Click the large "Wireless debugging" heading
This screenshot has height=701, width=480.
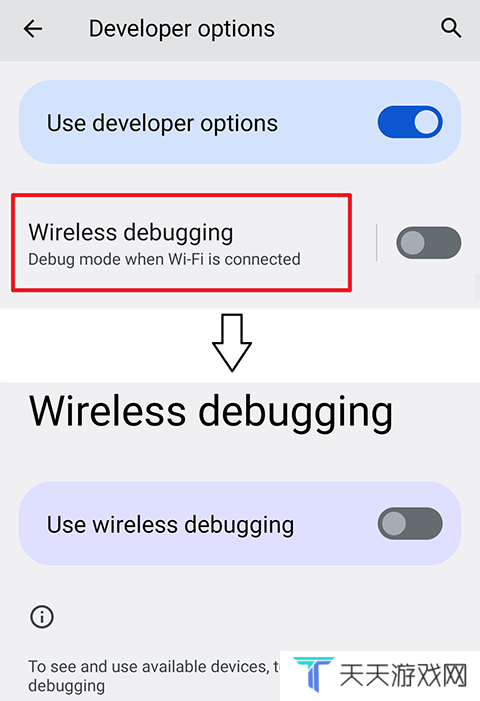(x=211, y=412)
